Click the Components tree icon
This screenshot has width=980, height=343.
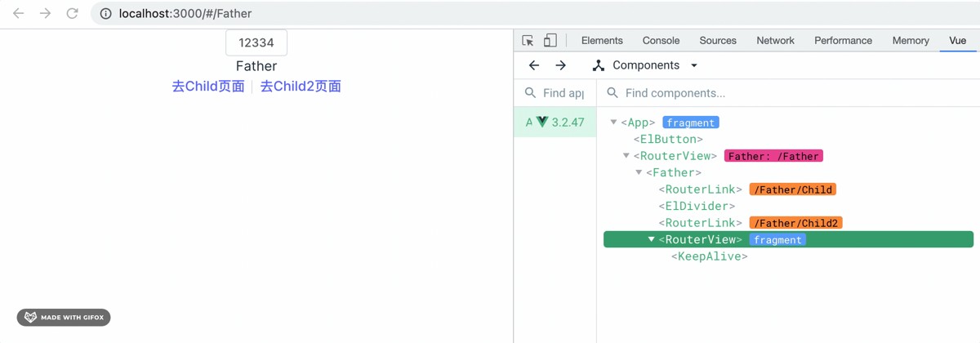pos(599,65)
